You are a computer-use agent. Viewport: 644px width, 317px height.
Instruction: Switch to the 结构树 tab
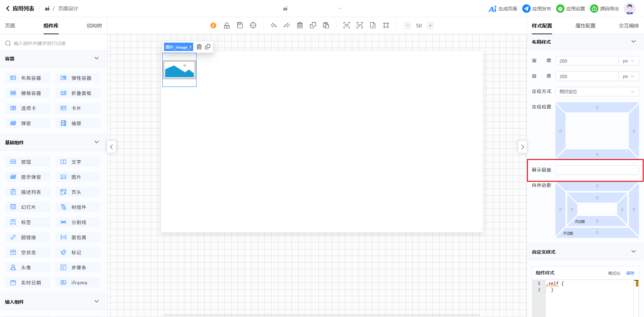click(x=94, y=26)
